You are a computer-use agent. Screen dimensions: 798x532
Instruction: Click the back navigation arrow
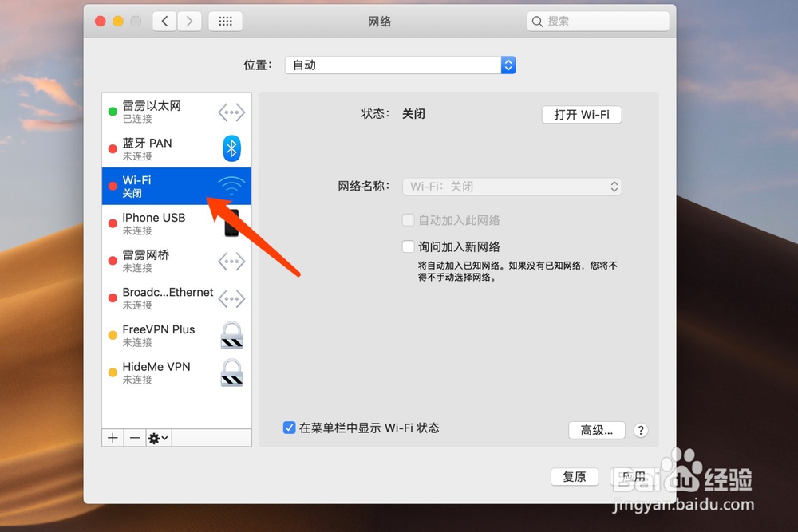[164, 21]
